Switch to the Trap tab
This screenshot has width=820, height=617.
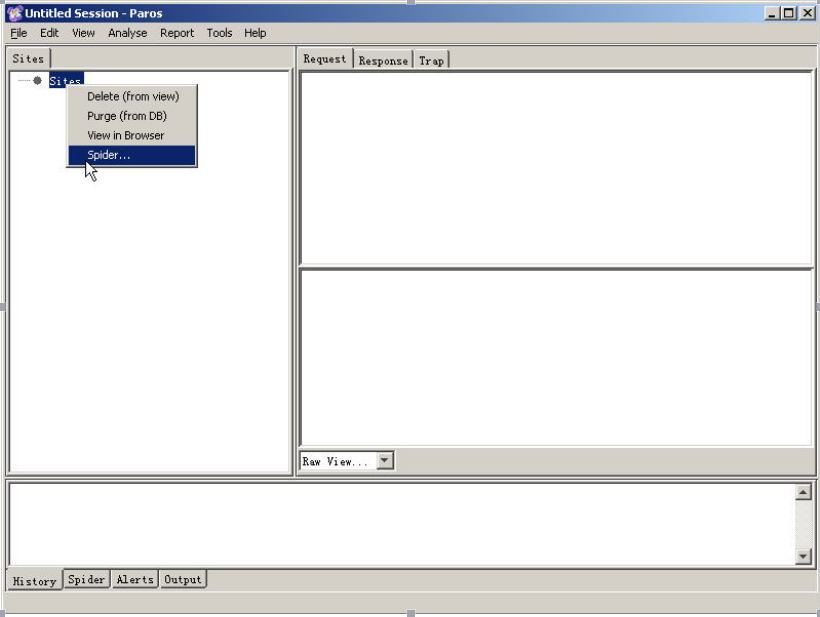[431, 60]
